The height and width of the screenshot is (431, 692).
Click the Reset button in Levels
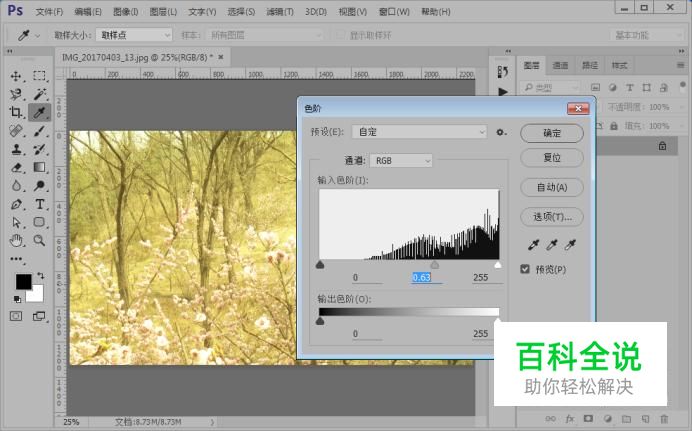click(552, 157)
